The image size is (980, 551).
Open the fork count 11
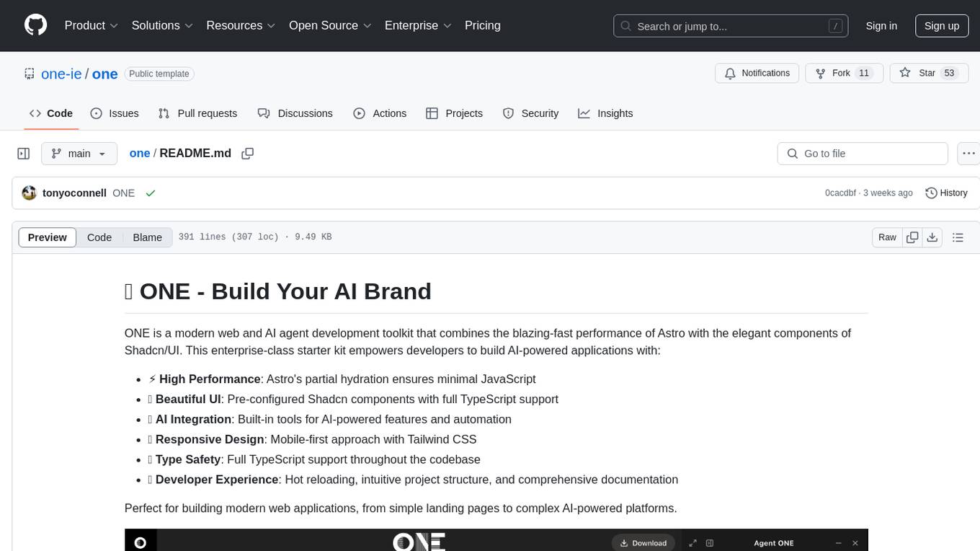pos(864,74)
